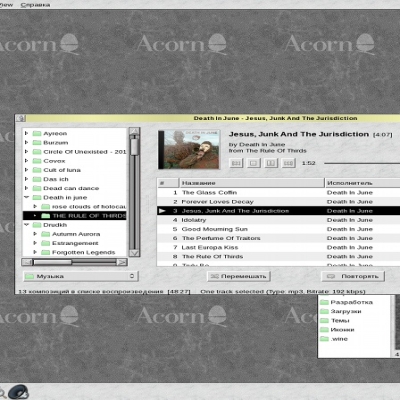Image resolution: width=400 pixels, height=400 pixels.
Task: Expand the Circle Of Unexisted folder
Action: coord(26,152)
